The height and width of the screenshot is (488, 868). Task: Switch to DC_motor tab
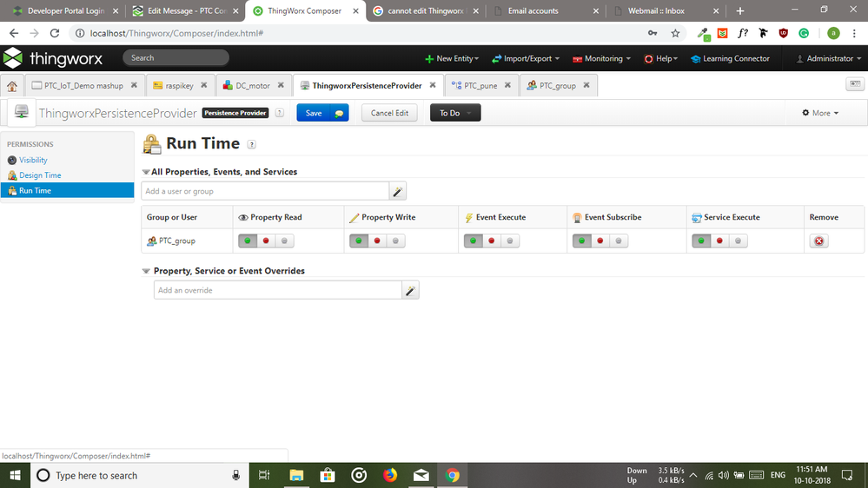click(253, 86)
